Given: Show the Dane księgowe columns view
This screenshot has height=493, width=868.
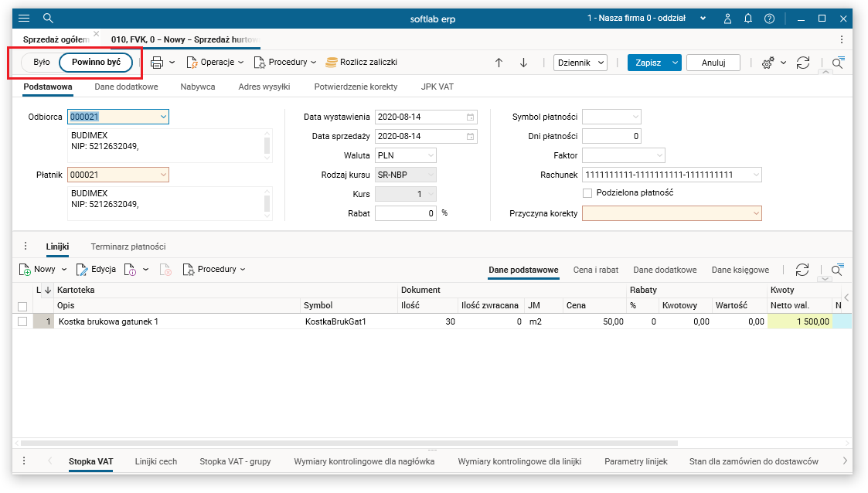Looking at the screenshot, I should (x=740, y=270).
